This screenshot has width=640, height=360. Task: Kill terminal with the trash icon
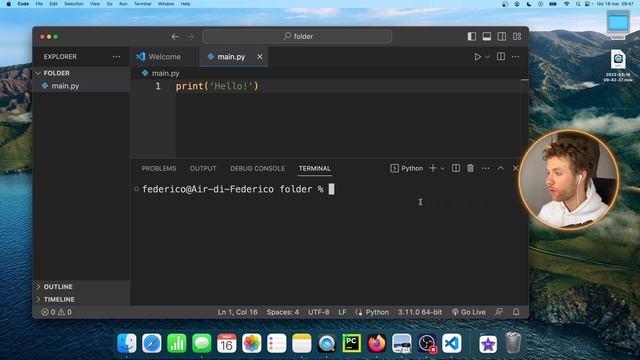(x=471, y=168)
